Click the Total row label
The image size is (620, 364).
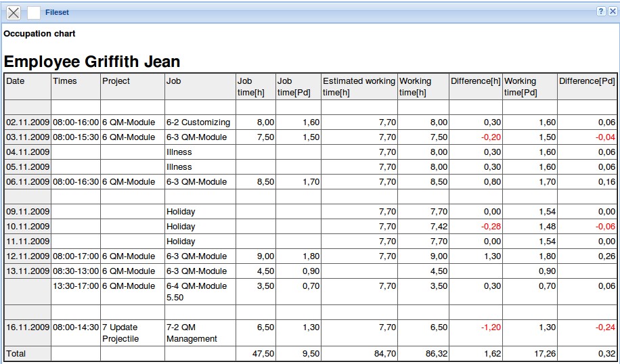(x=16, y=353)
